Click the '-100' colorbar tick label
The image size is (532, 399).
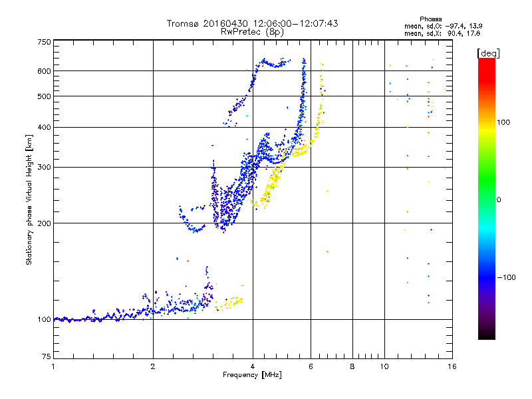pyautogui.click(x=506, y=277)
